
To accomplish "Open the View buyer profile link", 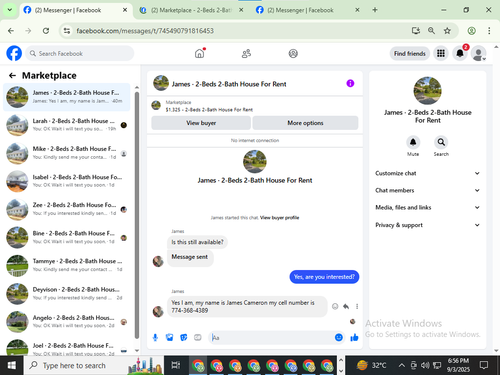I will click(279, 218).
